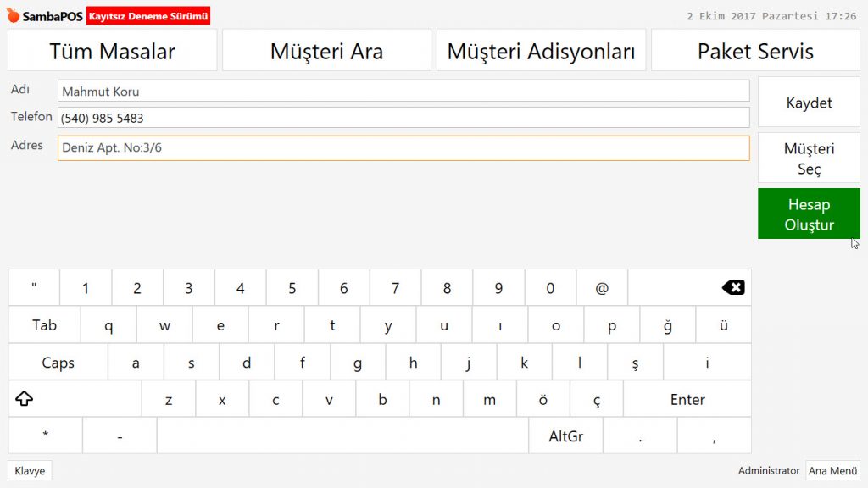The width and height of the screenshot is (868, 488).
Task: Click the Telefon input field
Action: (x=403, y=119)
